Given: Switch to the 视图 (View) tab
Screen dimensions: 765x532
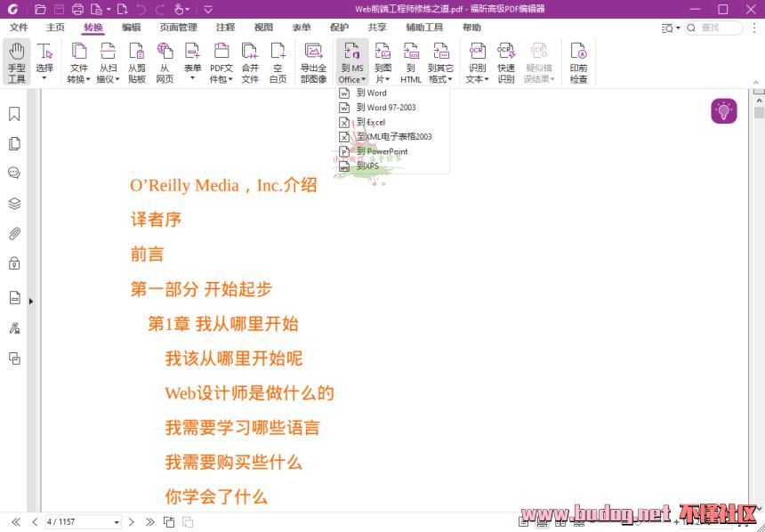Looking at the screenshot, I should (263, 28).
